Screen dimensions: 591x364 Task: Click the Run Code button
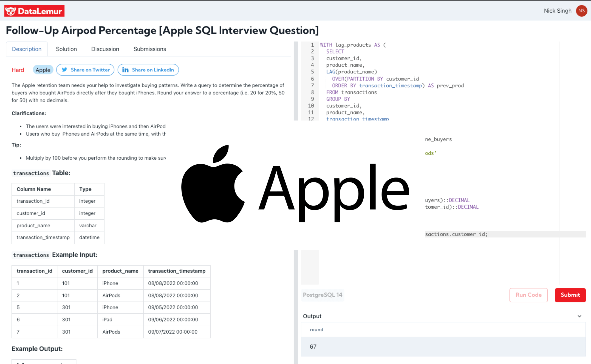click(528, 295)
